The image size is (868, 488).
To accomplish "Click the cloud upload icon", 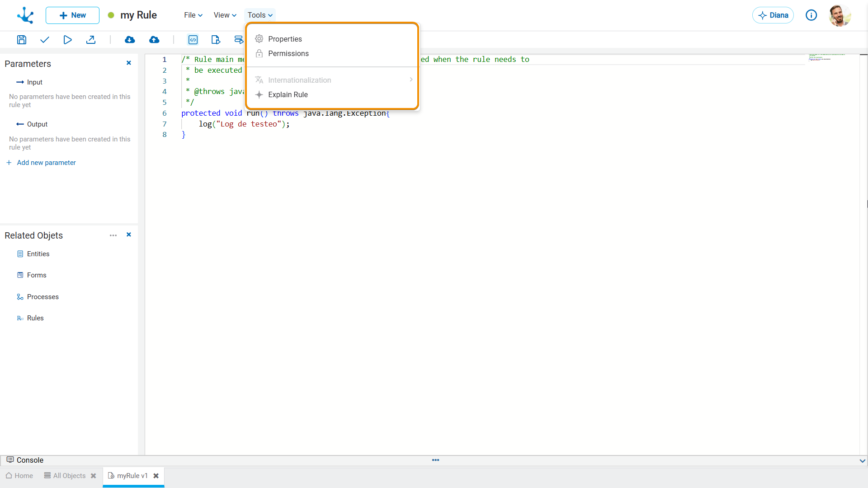I will 154,40.
